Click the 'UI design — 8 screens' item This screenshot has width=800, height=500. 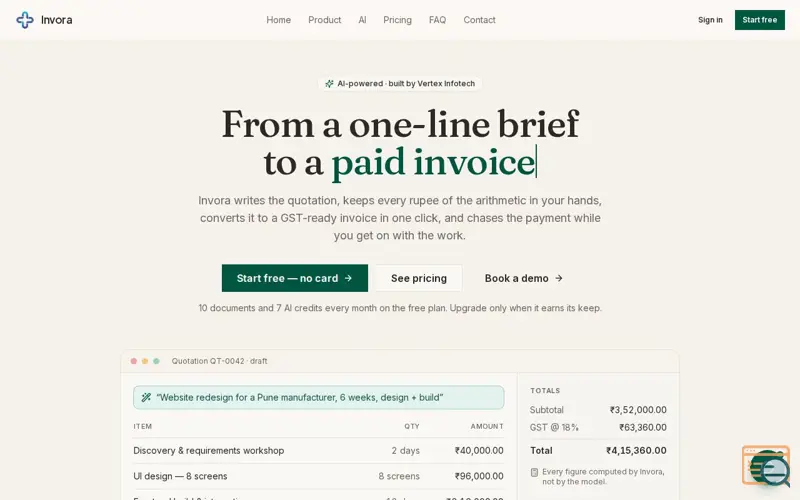(x=180, y=476)
